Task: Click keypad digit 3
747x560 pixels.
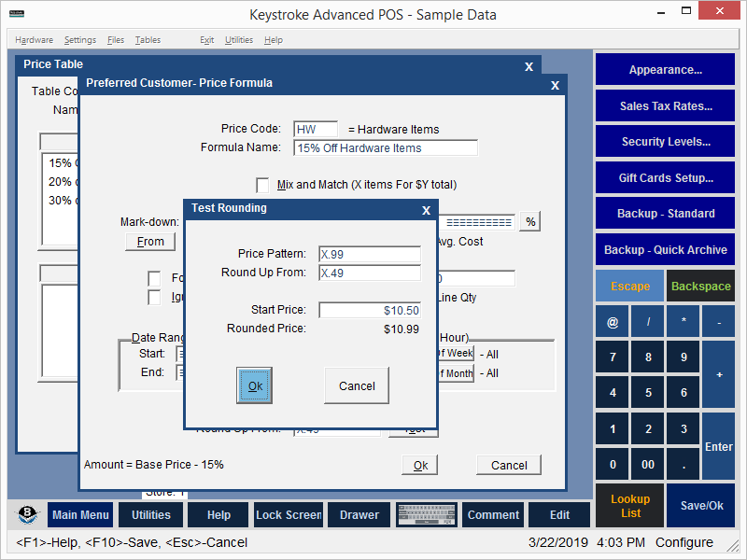Action: coord(684,428)
